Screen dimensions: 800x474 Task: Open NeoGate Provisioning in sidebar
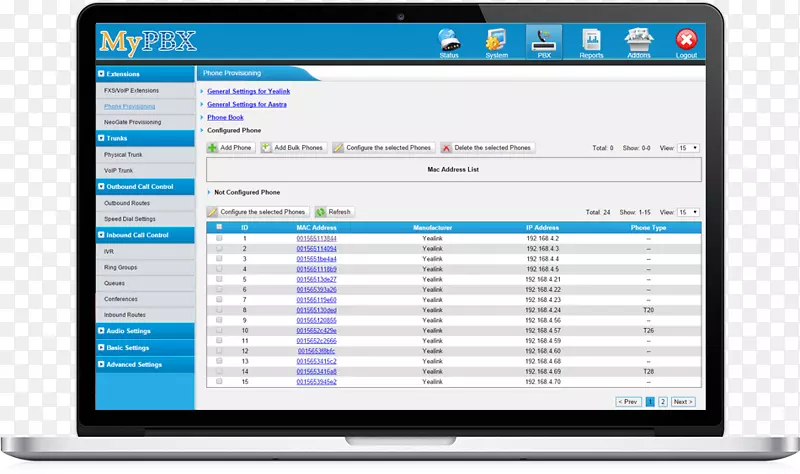133,122
